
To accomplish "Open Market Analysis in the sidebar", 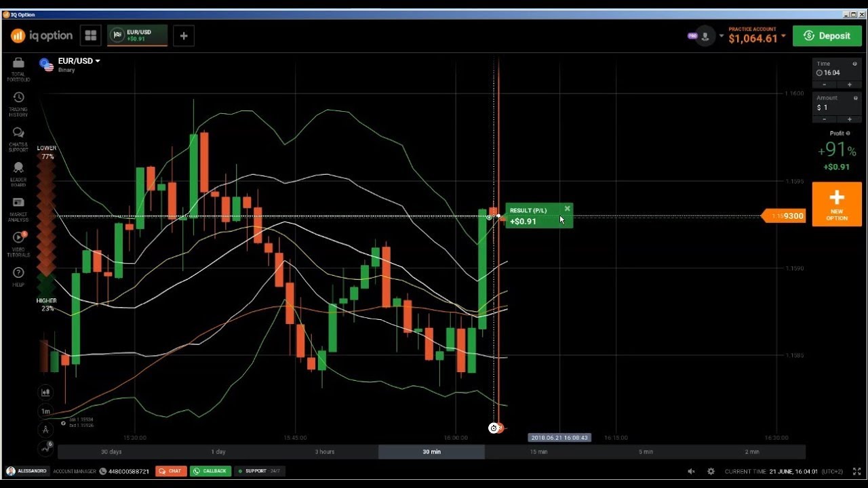I will tap(18, 210).
